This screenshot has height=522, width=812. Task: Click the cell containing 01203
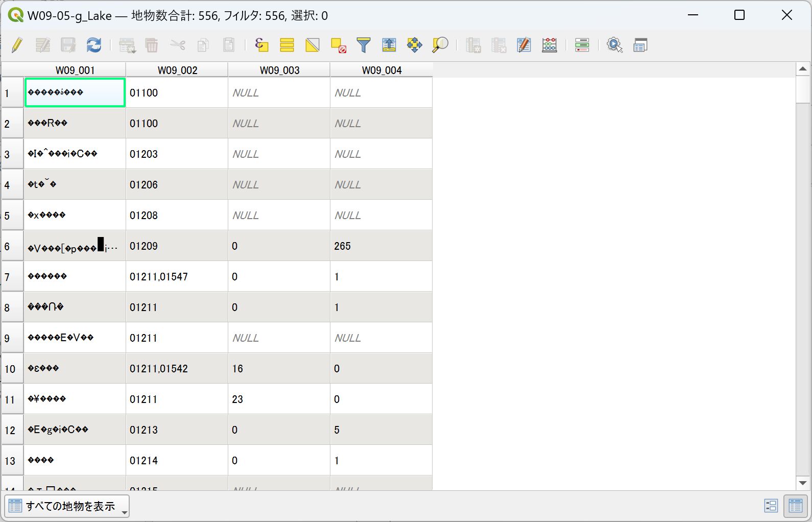tap(177, 154)
